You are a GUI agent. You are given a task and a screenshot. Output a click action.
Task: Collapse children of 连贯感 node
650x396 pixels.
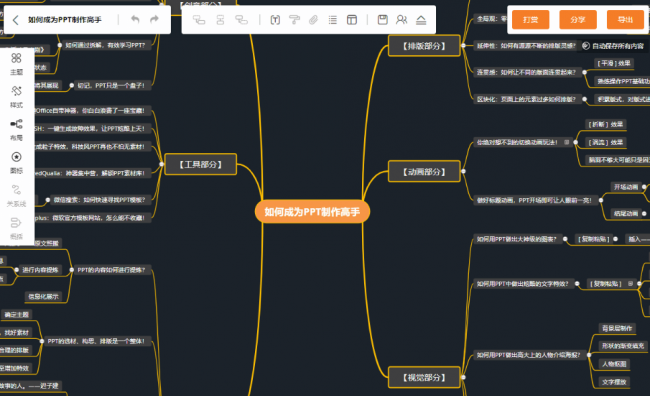[585, 72]
